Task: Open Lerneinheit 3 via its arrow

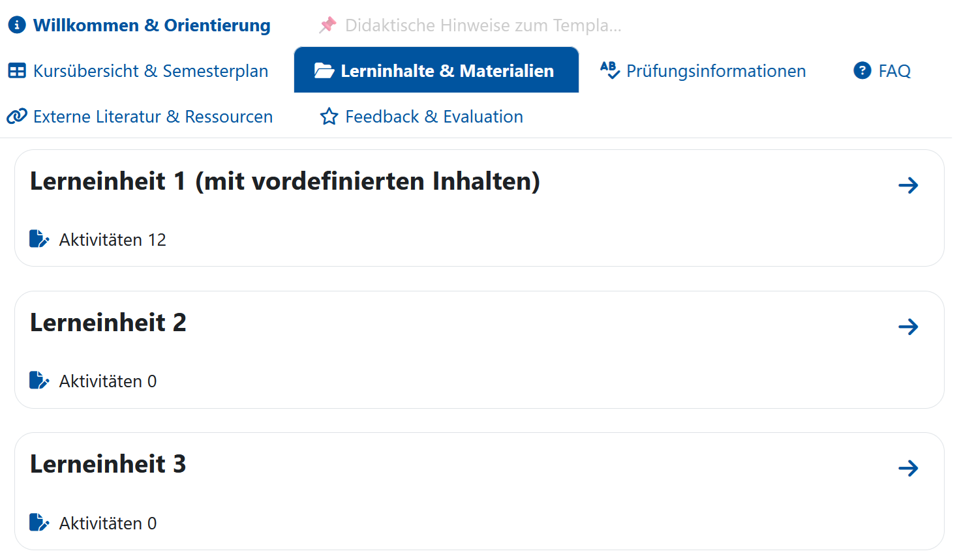Action: [908, 467]
